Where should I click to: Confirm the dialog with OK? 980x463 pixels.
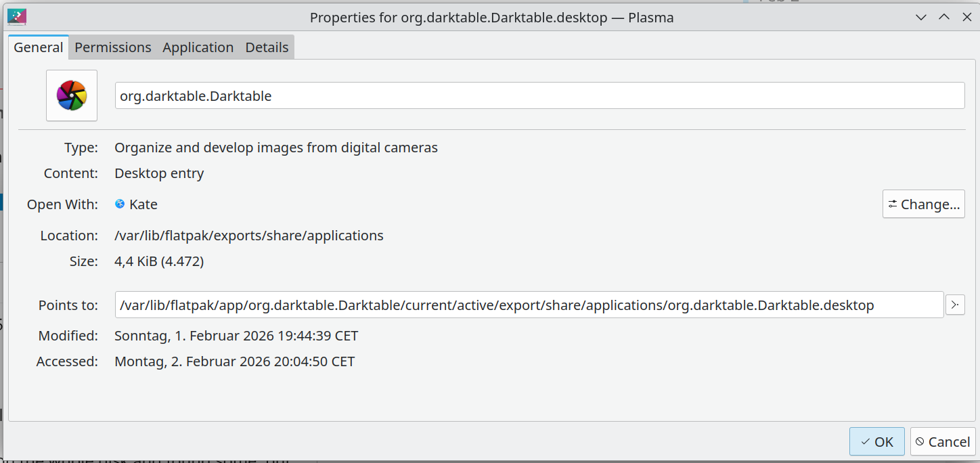point(876,442)
